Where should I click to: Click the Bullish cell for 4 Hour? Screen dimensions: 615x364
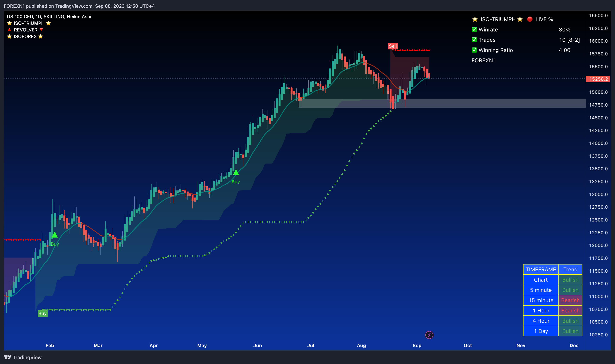point(570,321)
